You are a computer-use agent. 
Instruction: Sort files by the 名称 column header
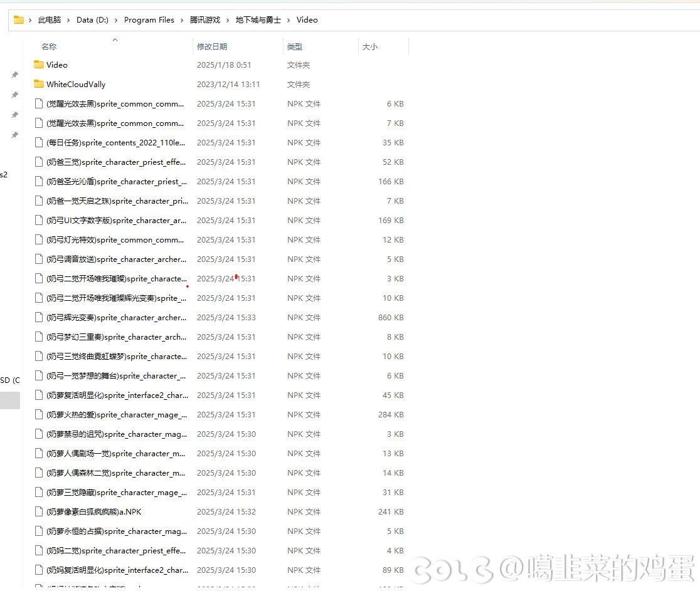[49, 46]
